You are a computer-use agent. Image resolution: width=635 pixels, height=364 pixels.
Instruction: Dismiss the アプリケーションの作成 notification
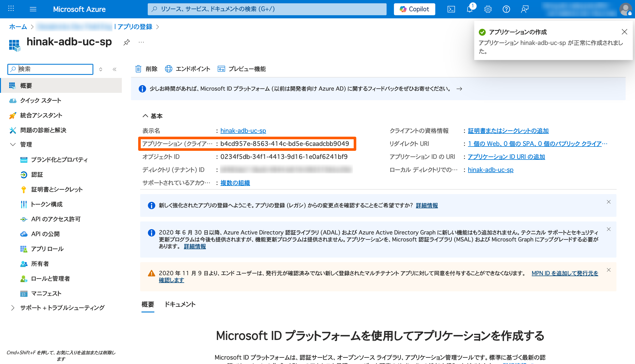pyautogui.click(x=624, y=32)
